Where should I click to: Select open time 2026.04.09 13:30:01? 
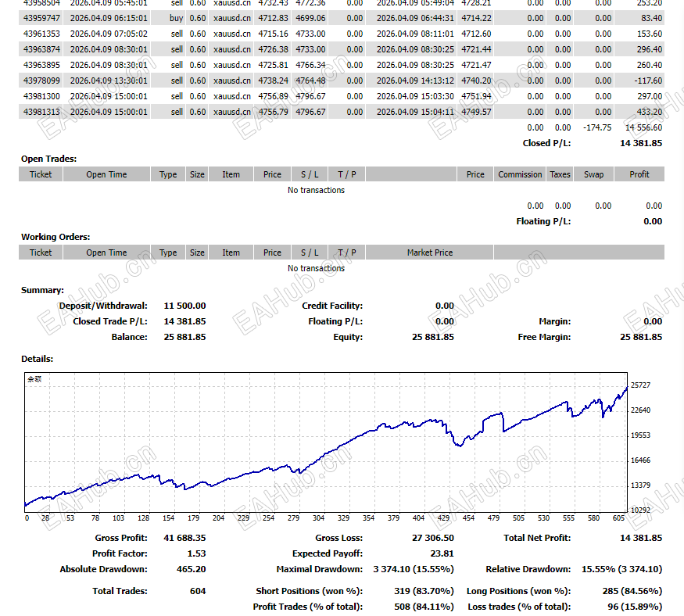tap(109, 81)
